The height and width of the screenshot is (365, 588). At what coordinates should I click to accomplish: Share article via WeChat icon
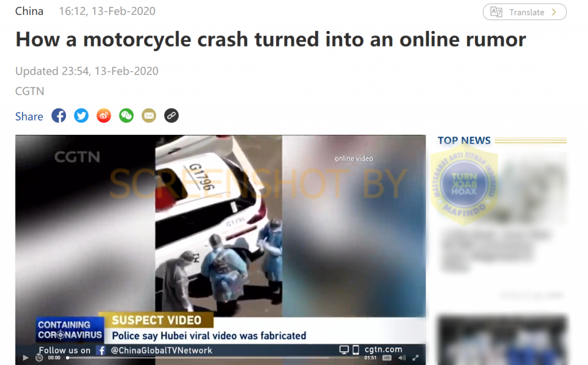click(126, 115)
